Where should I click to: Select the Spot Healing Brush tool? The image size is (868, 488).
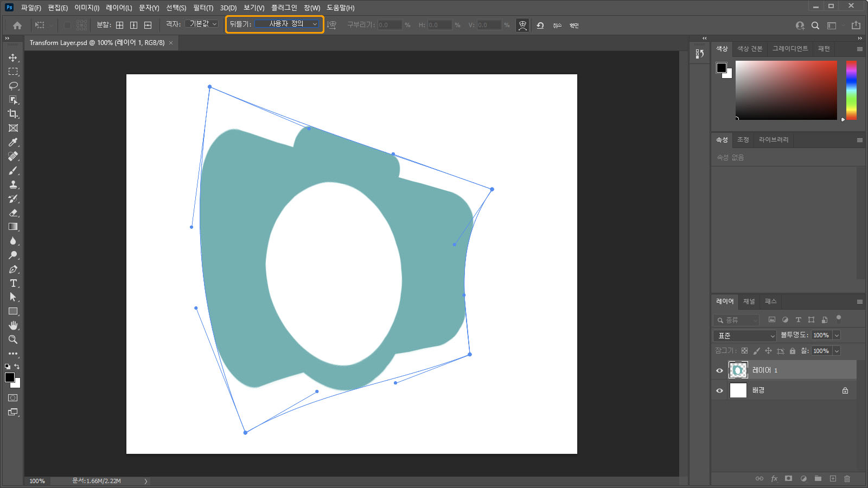click(x=13, y=156)
